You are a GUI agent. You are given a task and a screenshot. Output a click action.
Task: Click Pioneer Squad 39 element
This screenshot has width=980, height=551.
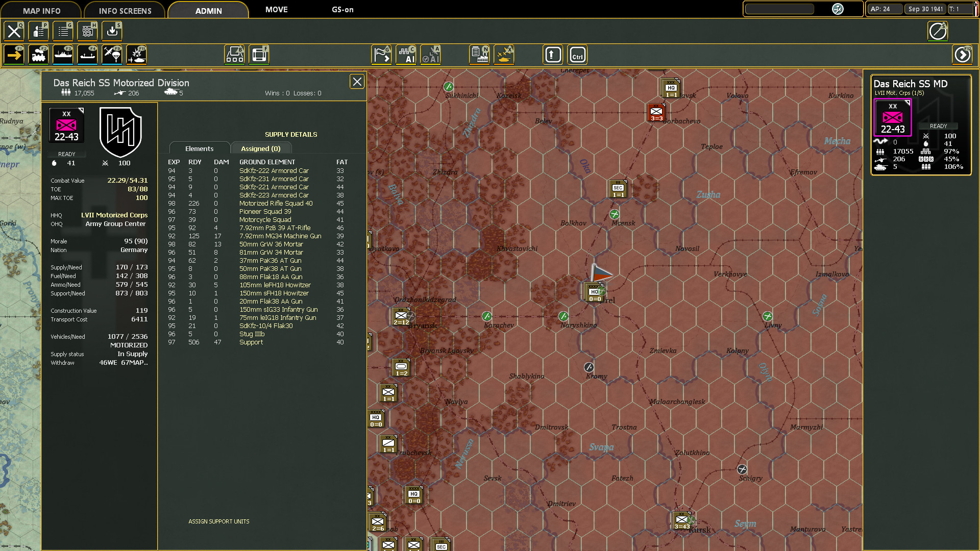click(x=265, y=212)
